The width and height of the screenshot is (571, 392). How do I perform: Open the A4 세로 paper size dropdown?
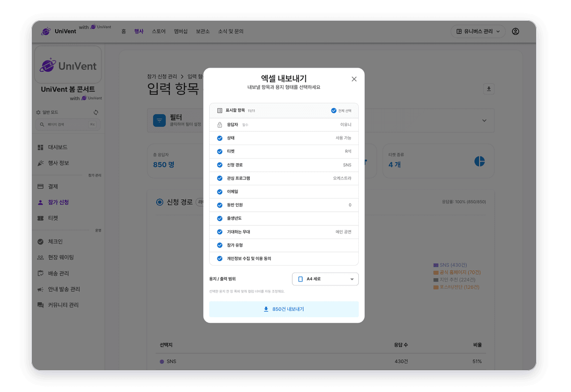pyautogui.click(x=325, y=279)
